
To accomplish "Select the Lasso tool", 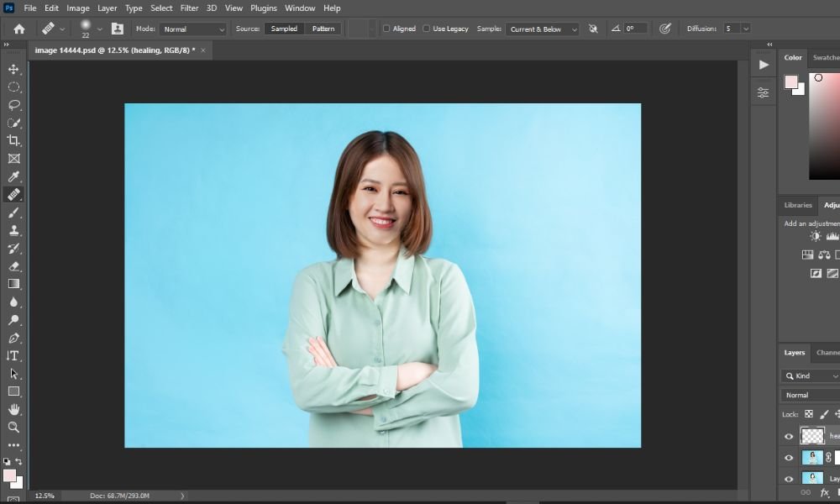I will click(x=13, y=105).
